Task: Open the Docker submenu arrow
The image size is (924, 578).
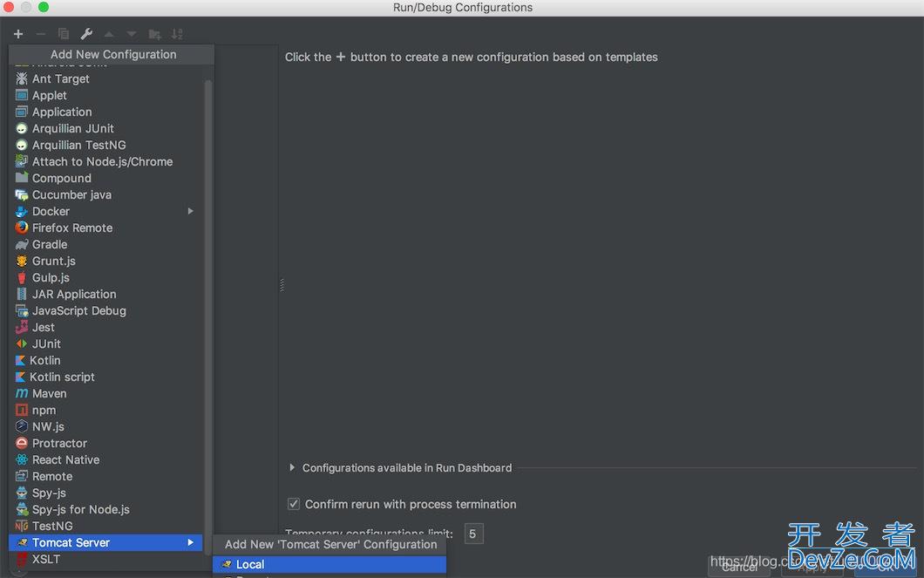Action: click(190, 211)
